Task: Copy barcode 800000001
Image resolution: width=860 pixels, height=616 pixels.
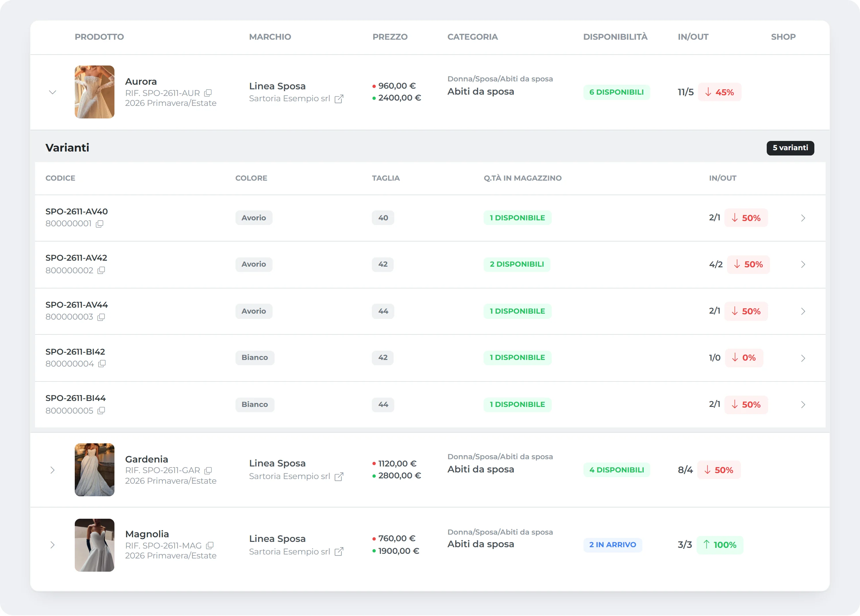Action: (x=99, y=224)
